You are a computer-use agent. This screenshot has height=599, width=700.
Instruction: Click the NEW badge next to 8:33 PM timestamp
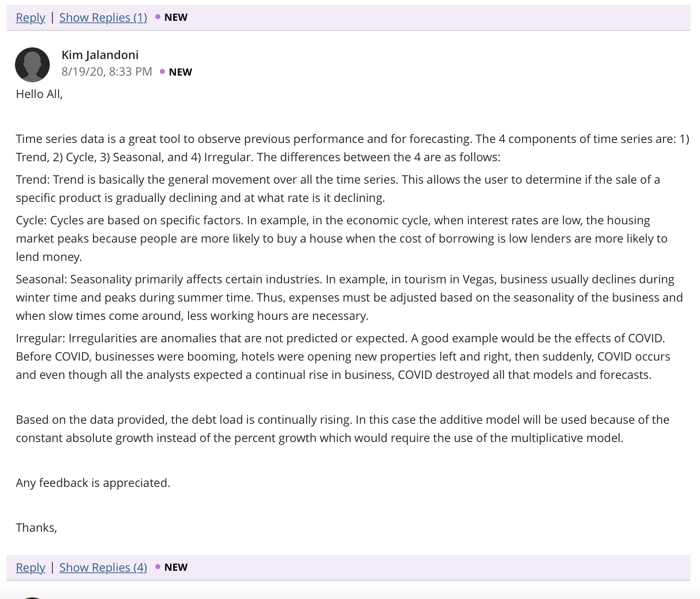point(180,72)
